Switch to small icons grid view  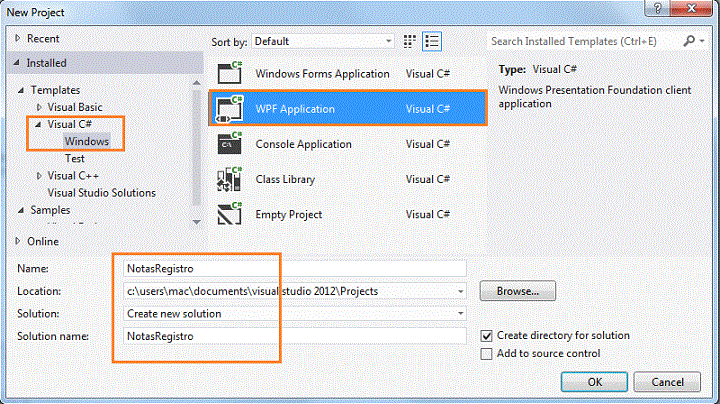coord(410,41)
